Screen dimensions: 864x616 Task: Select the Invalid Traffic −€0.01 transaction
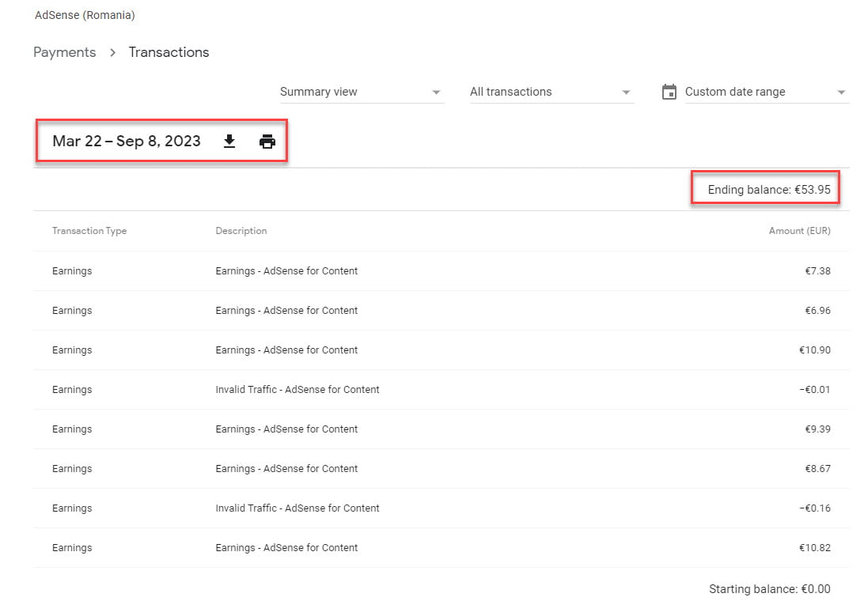(432, 389)
